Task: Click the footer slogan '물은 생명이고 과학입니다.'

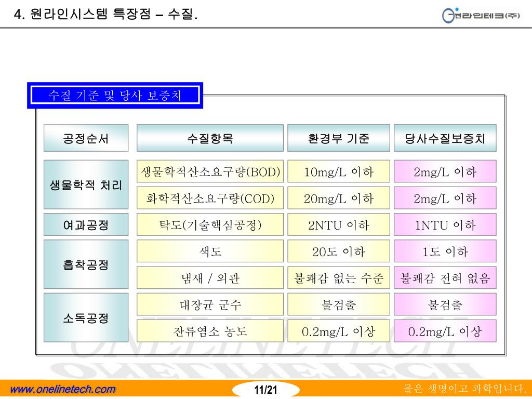Action: click(x=464, y=388)
